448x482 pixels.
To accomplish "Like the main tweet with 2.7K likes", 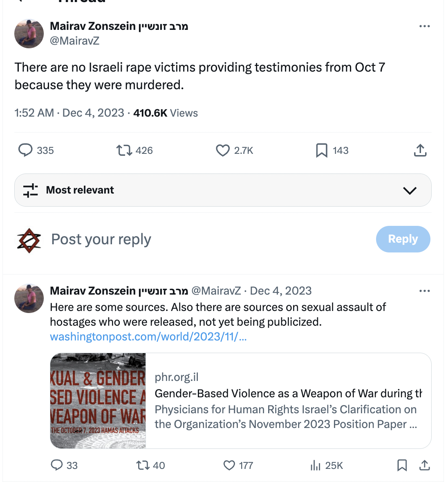I will click(223, 150).
